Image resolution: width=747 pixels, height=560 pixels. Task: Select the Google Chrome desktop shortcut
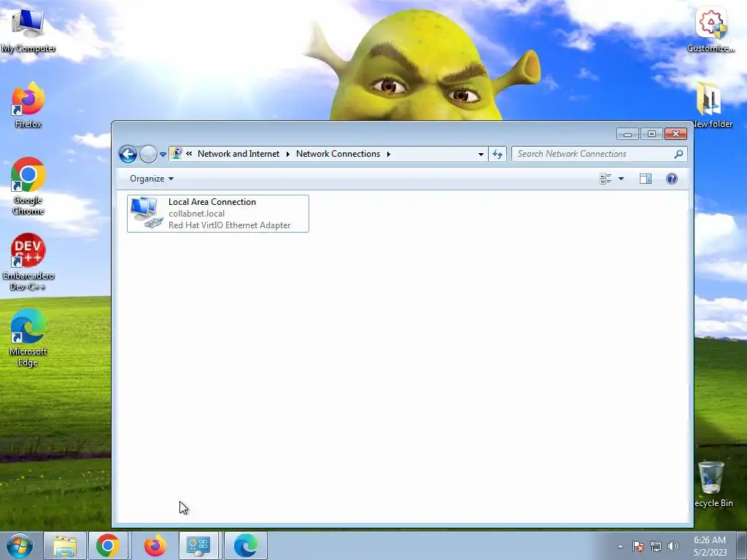pos(28,186)
